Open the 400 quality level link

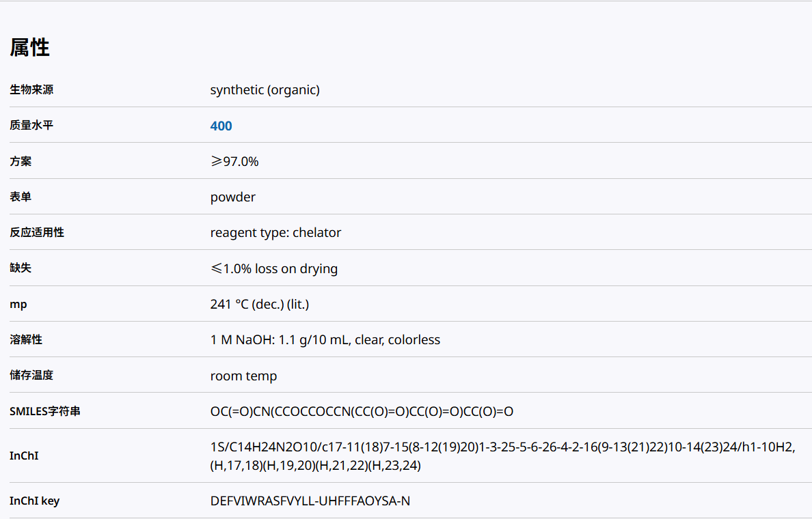click(221, 126)
